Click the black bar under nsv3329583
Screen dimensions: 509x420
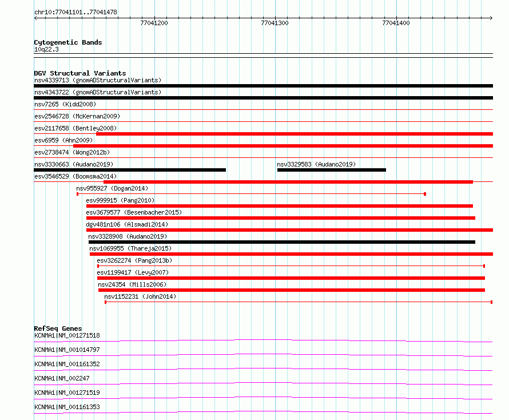(332, 170)
